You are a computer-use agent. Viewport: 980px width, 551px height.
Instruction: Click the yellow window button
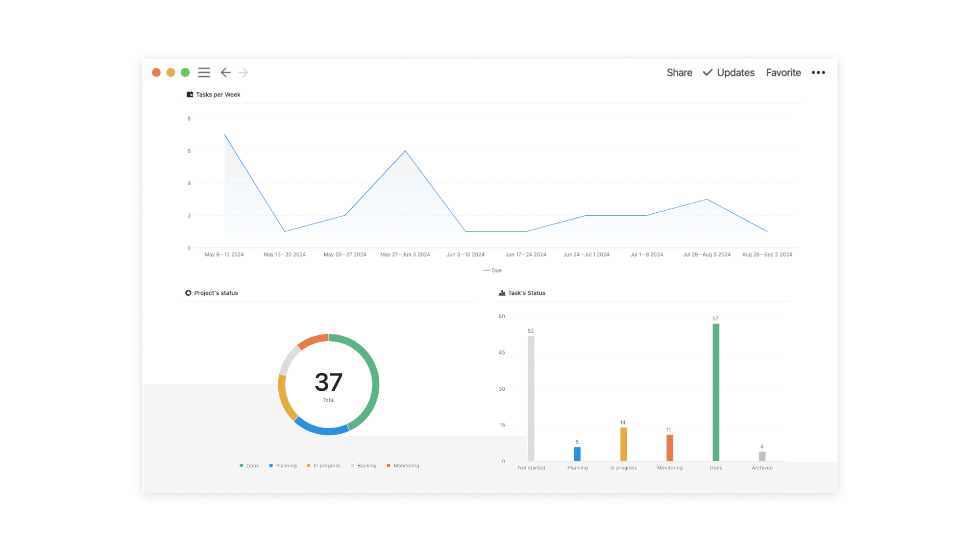pos(171,72)
